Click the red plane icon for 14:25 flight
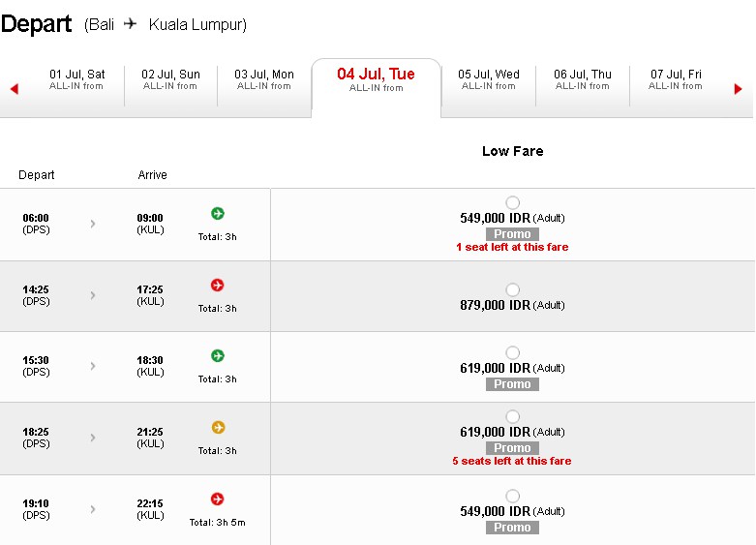The width and height of the screenshot is (756, 545). [x=218, y=285]
